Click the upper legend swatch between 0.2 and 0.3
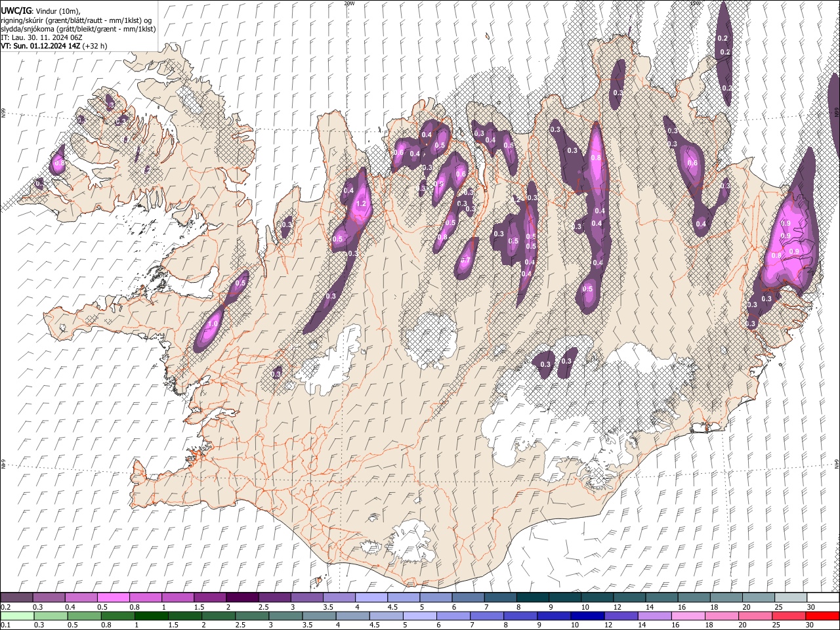 click(x=16, y=597)
